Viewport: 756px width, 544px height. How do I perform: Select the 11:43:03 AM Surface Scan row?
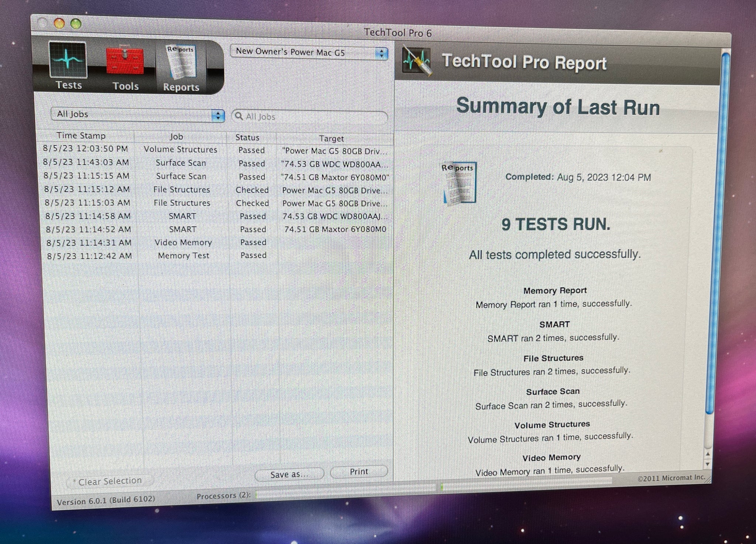[x=216, y=163]
